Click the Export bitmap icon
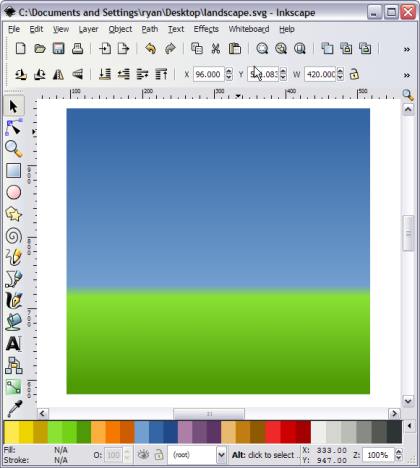Screen dimensions: 420x468 coord(123,49)
